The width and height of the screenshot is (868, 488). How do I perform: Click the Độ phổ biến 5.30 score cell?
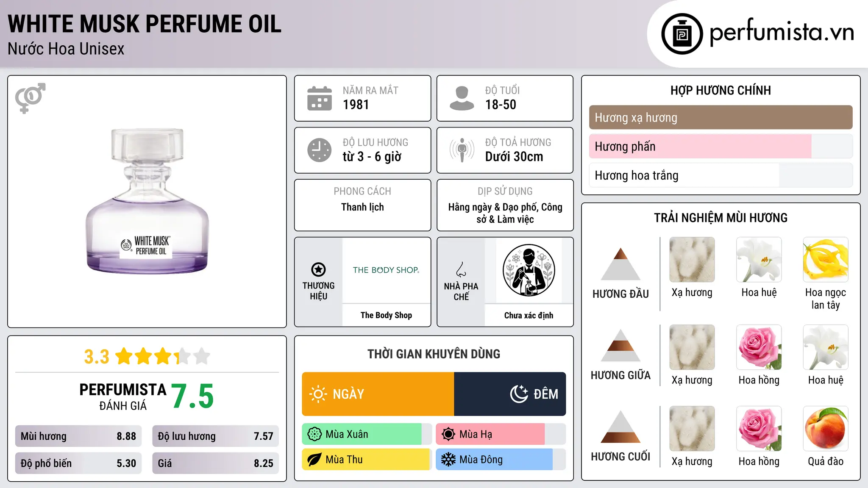[x=78, y=463]
